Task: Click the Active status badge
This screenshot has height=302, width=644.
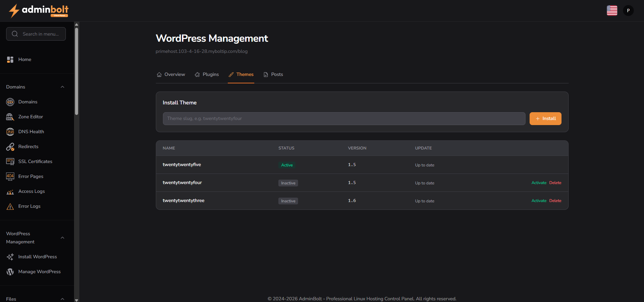Action: pos(287,165)
